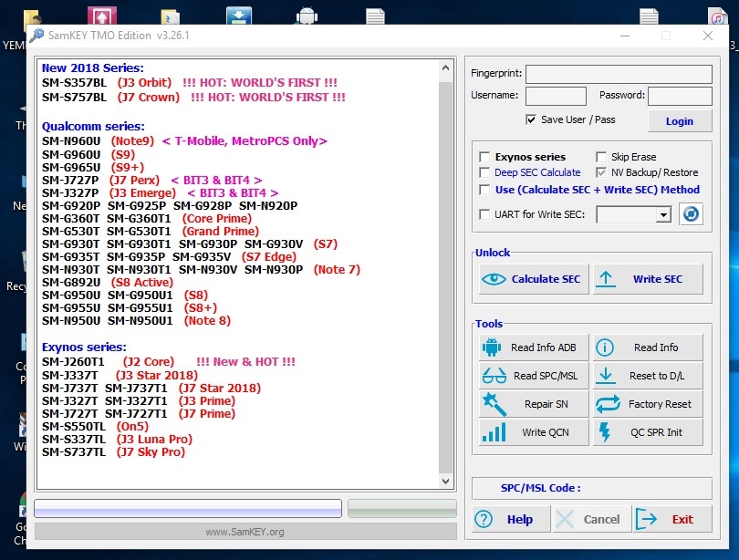Click the QC SPR Init lightning button
This screenshot has width=739, height=560.
tap(648, 432)
